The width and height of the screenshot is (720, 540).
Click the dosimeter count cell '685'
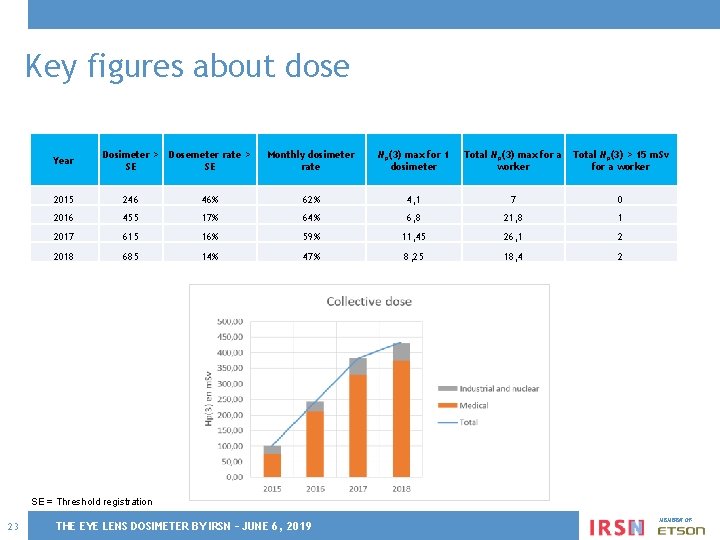point(131,255)
